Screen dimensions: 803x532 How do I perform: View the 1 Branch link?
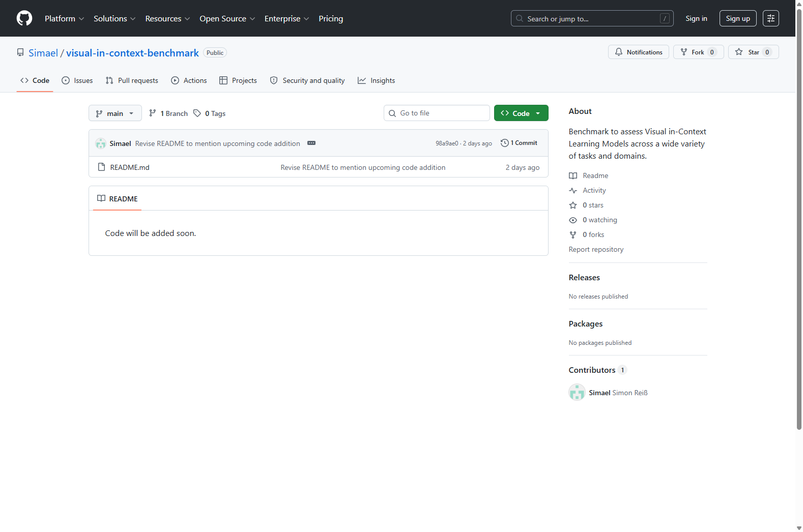point(168,113)
